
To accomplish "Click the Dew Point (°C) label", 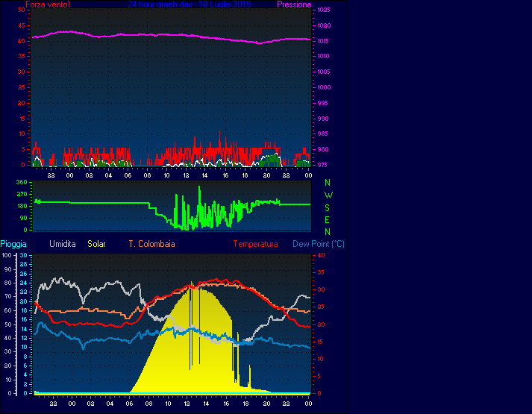I will pyautogui.click(x=319, y=244).
